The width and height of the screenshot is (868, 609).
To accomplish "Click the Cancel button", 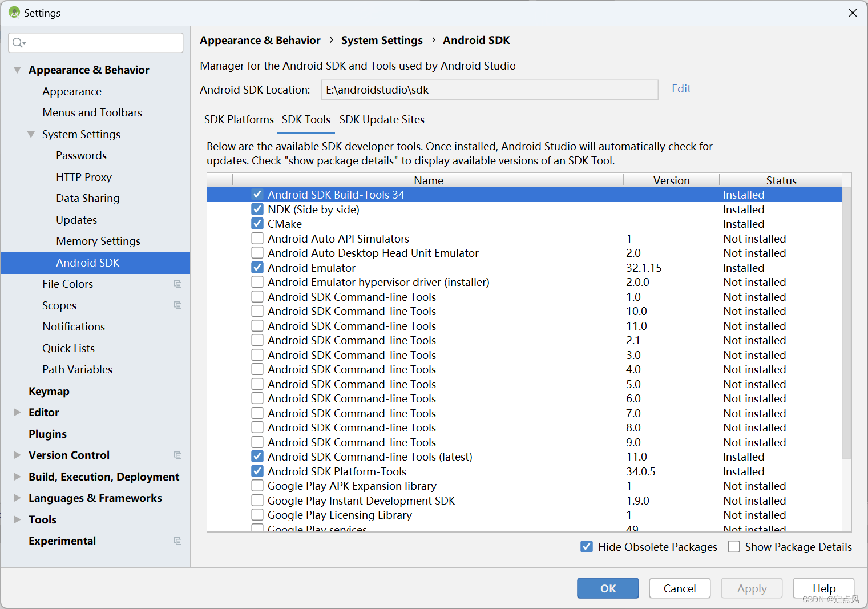I will click(680, 588).
